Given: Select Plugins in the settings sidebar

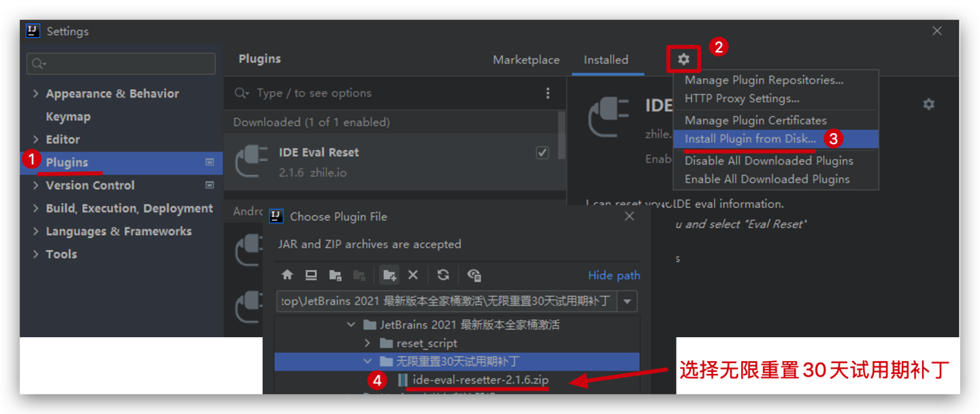Looking at the screenshot, I should tap(121, 162).
